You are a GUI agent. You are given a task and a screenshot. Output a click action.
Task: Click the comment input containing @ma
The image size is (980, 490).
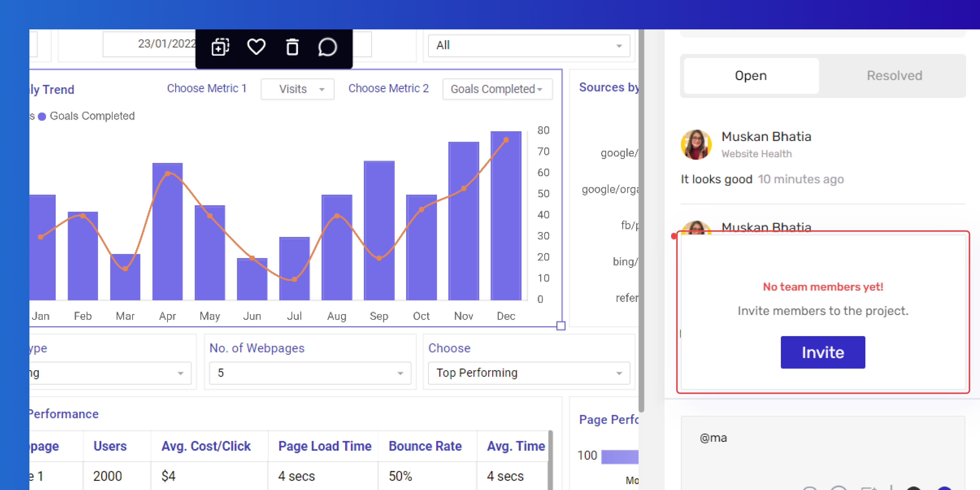click(x=823, y=453)
